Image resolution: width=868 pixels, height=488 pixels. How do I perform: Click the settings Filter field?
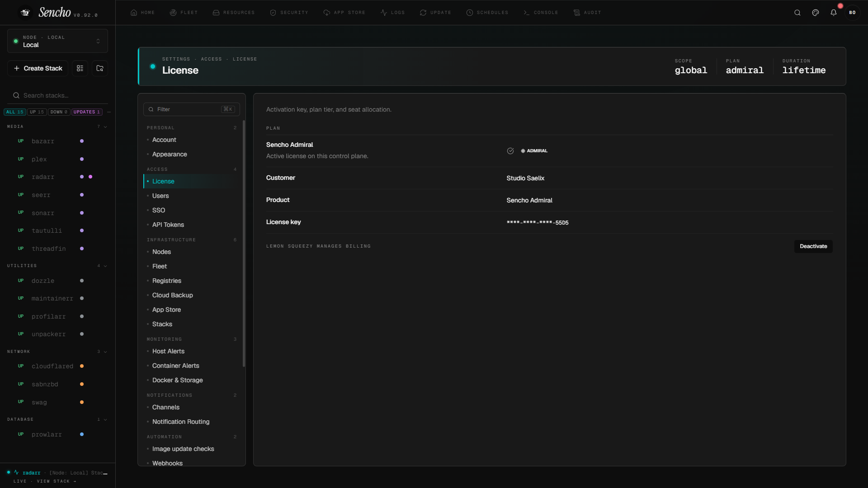192,109
